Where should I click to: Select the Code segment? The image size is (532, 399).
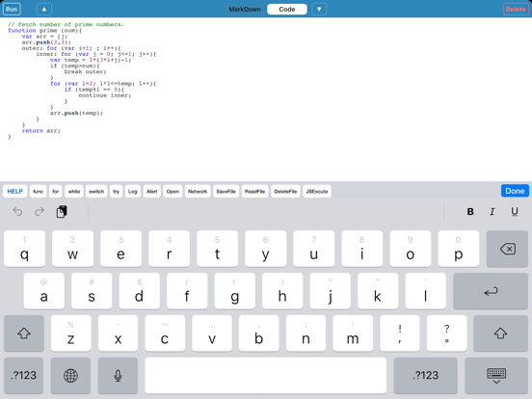[x=287, y=10]
